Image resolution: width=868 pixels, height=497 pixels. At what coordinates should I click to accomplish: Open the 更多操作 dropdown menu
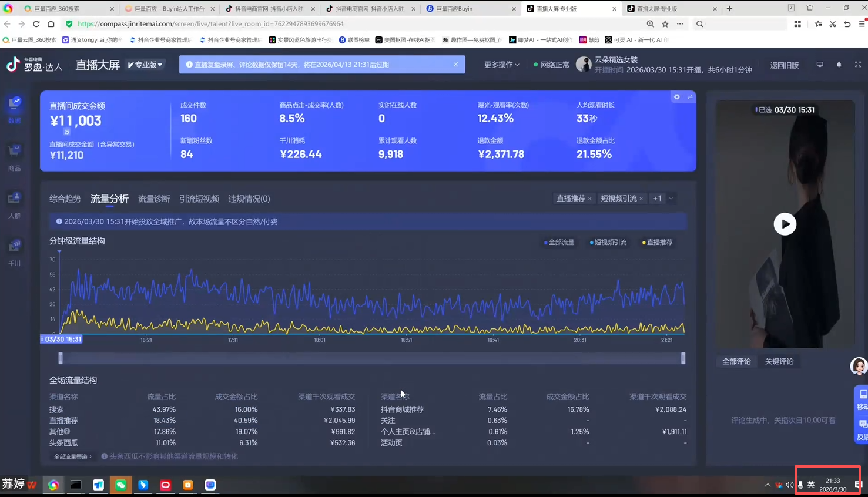click(x=501, y=65)
